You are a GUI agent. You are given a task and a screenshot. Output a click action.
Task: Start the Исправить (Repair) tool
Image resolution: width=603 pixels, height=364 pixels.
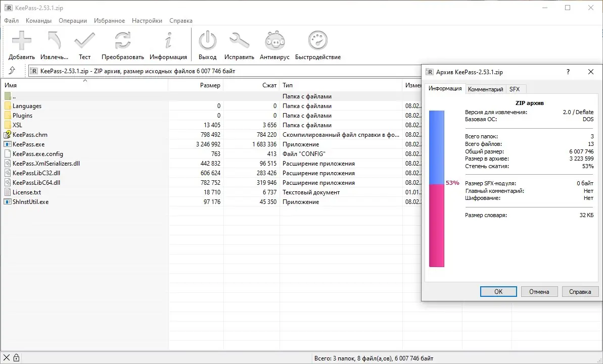pyautogui.click(x=239, y=40)
